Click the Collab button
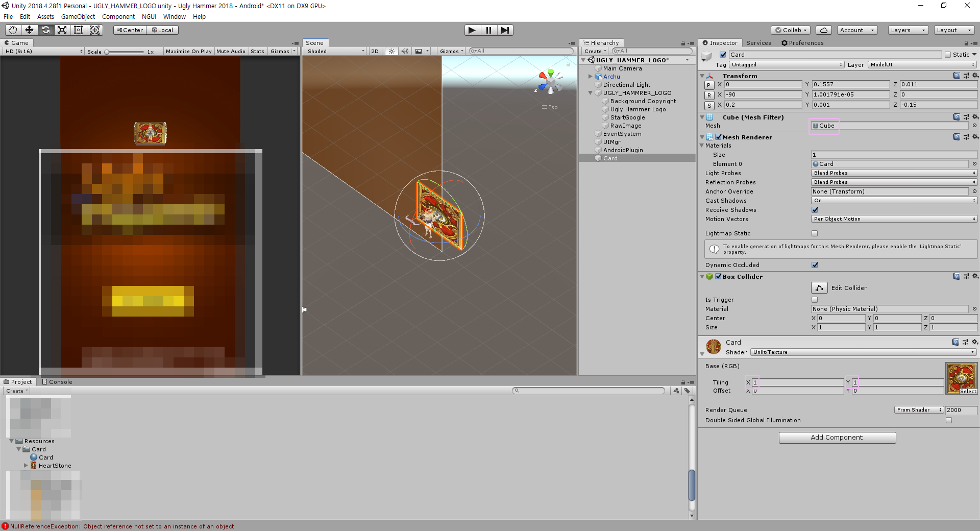The height and width of the screenshot is (531, 980). (x=791, y=30)
